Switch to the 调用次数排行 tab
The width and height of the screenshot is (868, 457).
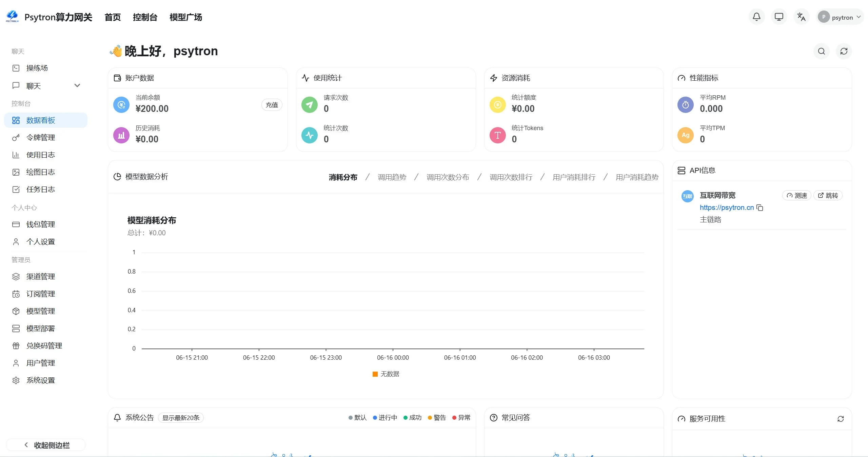pos(511,177)
